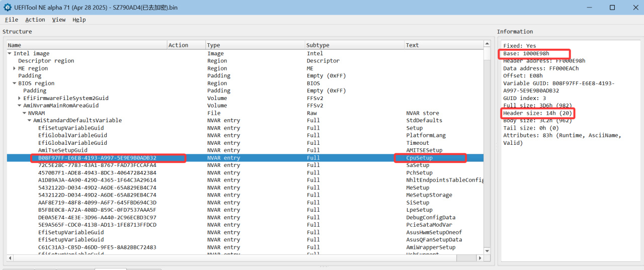
Task: Click the 'CpuSetup' text cell
Action: (419, 158)
